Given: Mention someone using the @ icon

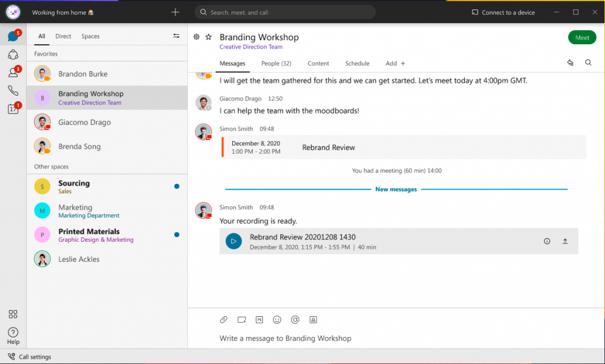Looking at the screenshot, I should (295, 319).
